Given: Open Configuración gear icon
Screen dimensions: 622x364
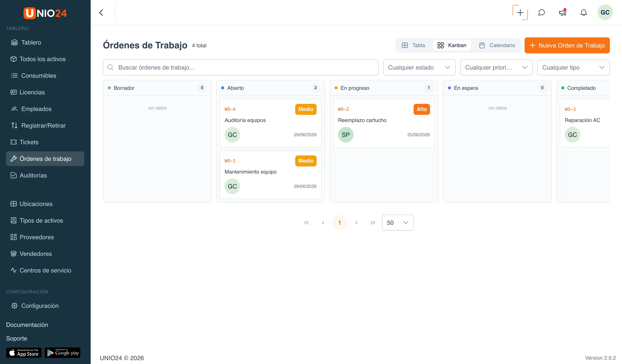Looking at the screenshot, I should point(14,306).
